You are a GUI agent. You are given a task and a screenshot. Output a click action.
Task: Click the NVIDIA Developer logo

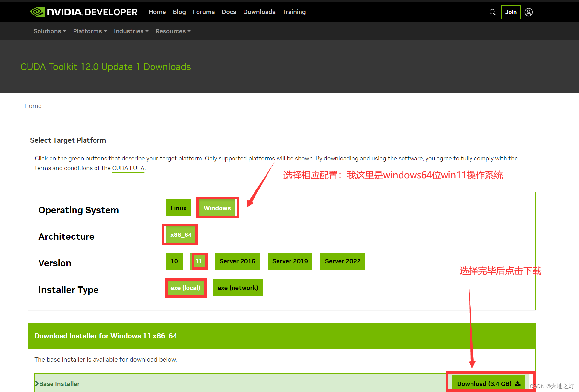click(84, 12)
